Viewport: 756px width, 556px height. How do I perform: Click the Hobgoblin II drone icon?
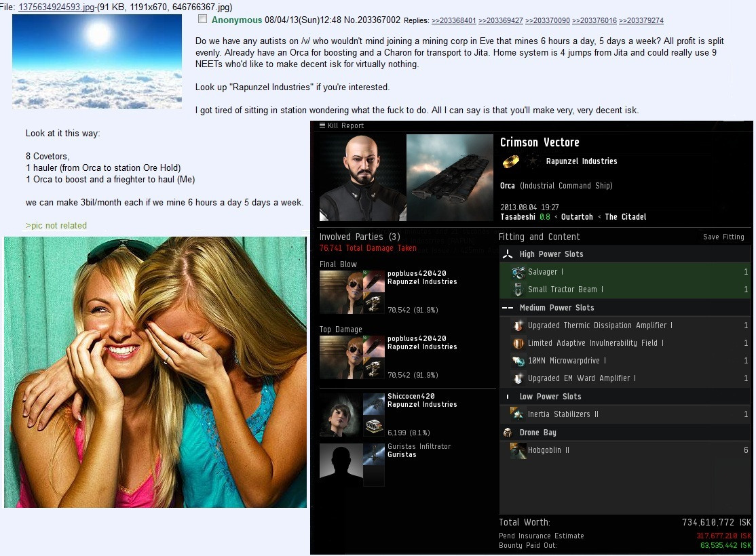point(518,450)
